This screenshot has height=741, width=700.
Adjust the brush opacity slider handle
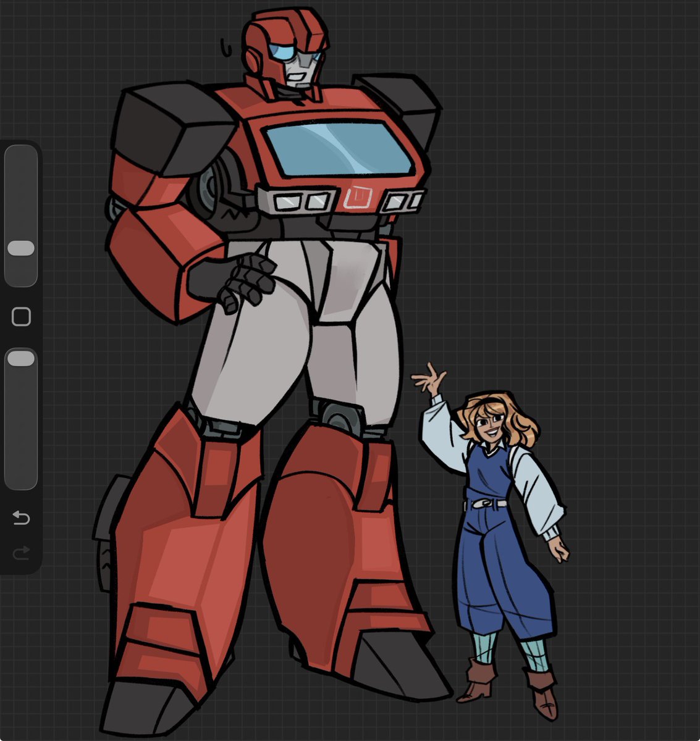pyautogui.click(x=21, y=359)
